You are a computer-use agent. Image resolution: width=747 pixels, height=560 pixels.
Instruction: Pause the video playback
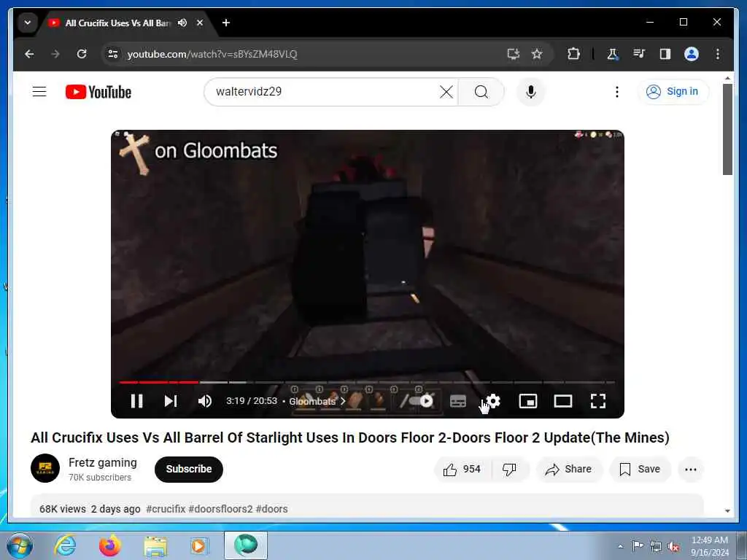(x=136, y=401)
